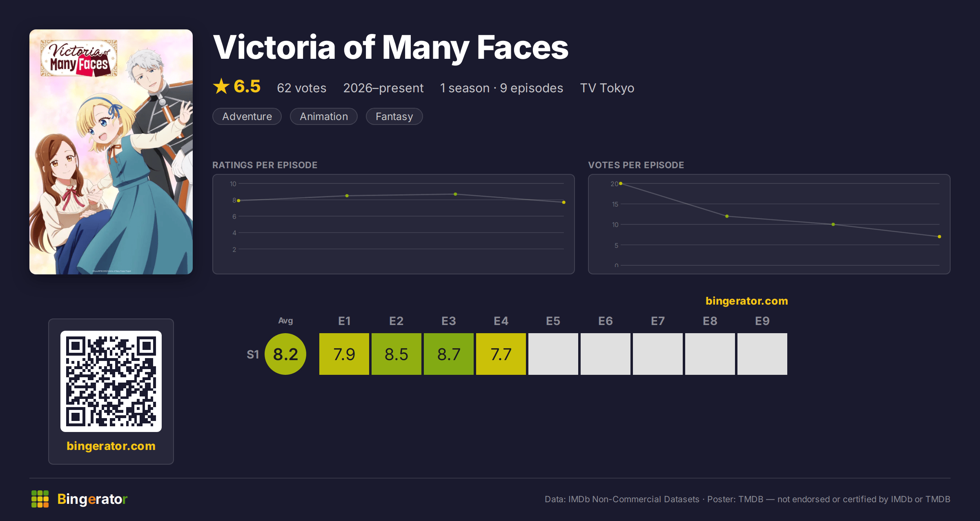Click the Bingerator brand name in footer
Viewport: 980px width, 521px height.
pos(92,499)
